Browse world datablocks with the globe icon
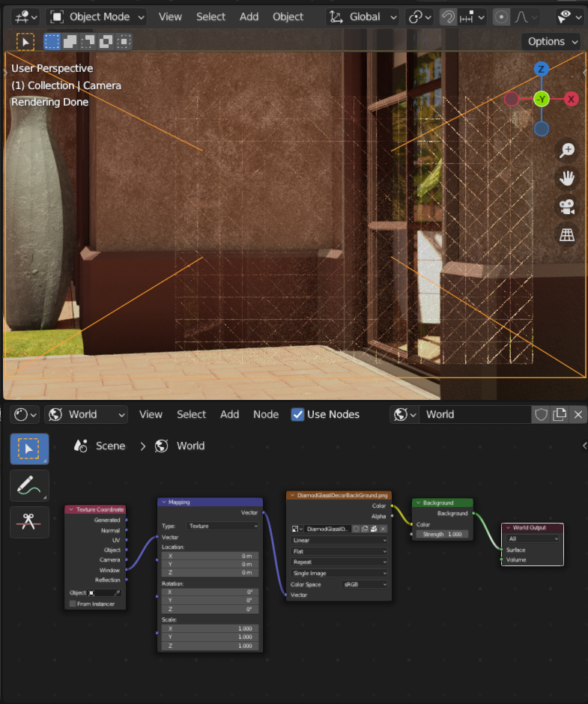 click(x=404, y=414)
